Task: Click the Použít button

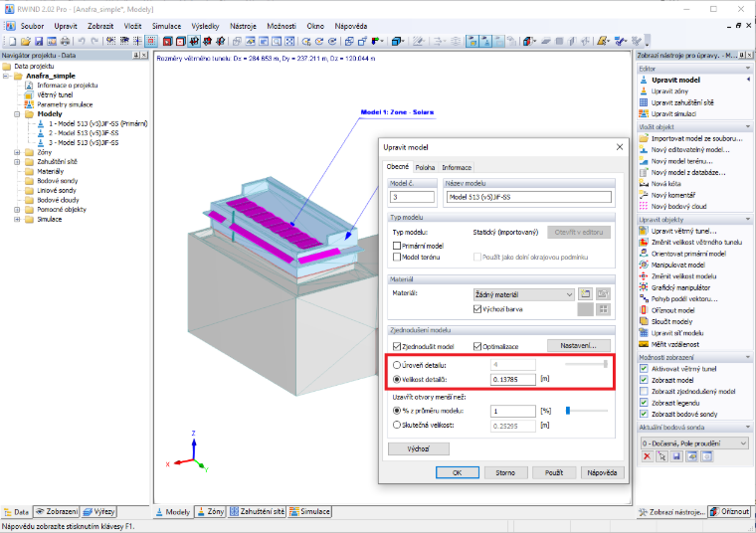Action: point(554,472)
